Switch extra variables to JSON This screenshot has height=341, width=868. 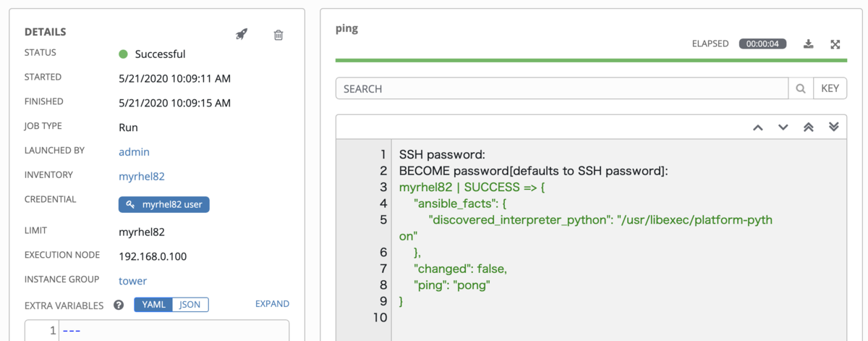pos(190,304)
